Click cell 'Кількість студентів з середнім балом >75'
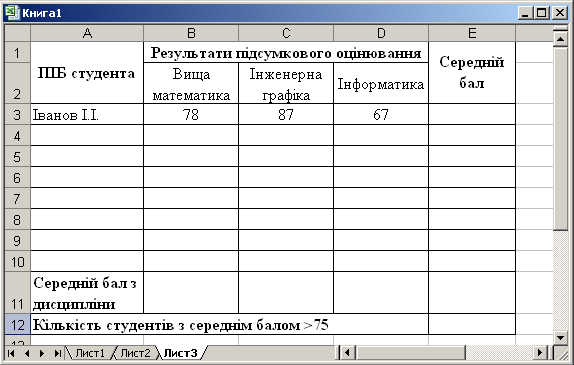This screenshot has height=365, width=574. tap(230, 325)
